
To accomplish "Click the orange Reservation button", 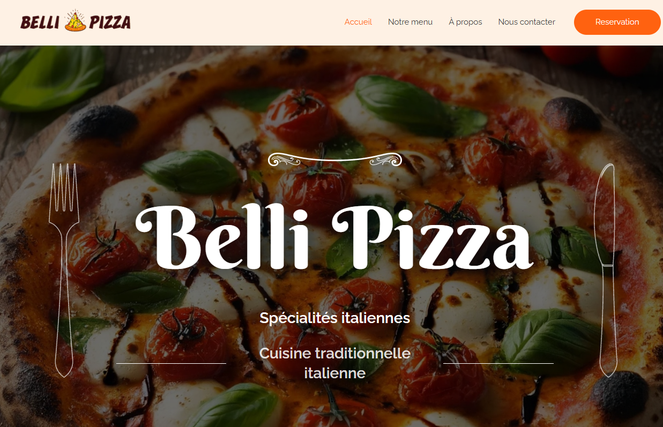I will coord(617,22).
